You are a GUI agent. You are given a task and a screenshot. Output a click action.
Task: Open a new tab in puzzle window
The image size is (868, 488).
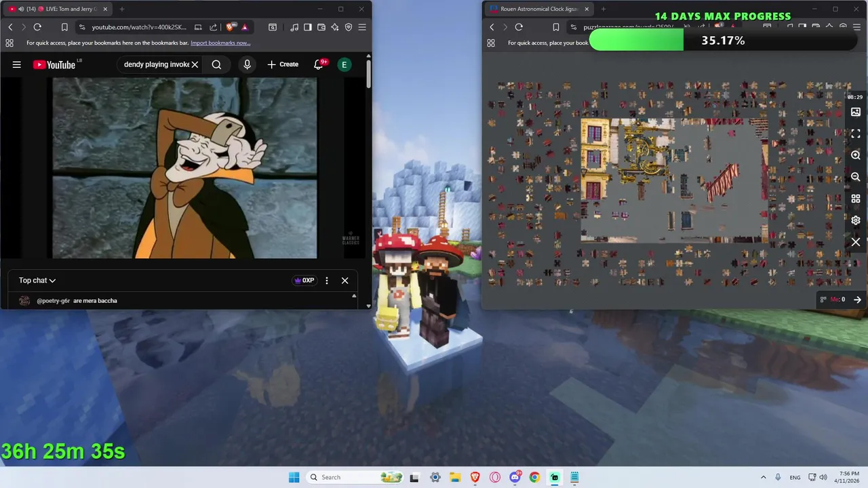[604, 9]
